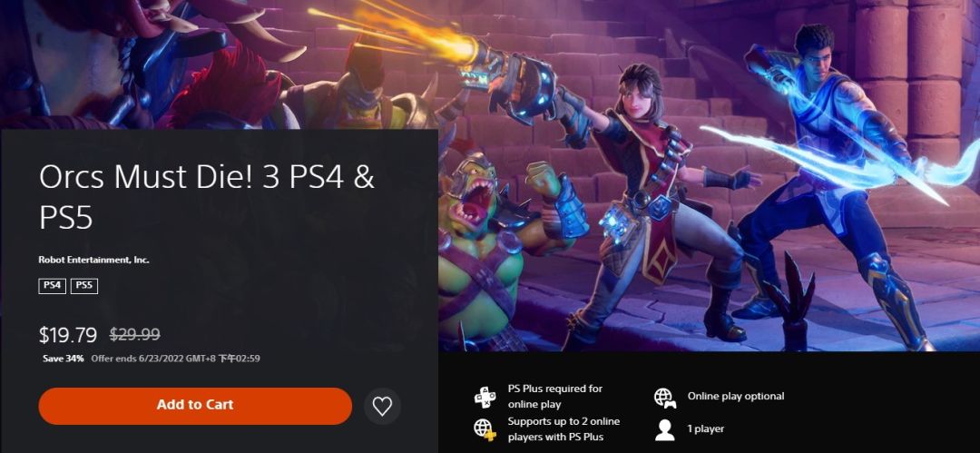Screen dimensions: 980x453
Task: Add the game to cart
Action: [x=195, y=406]
